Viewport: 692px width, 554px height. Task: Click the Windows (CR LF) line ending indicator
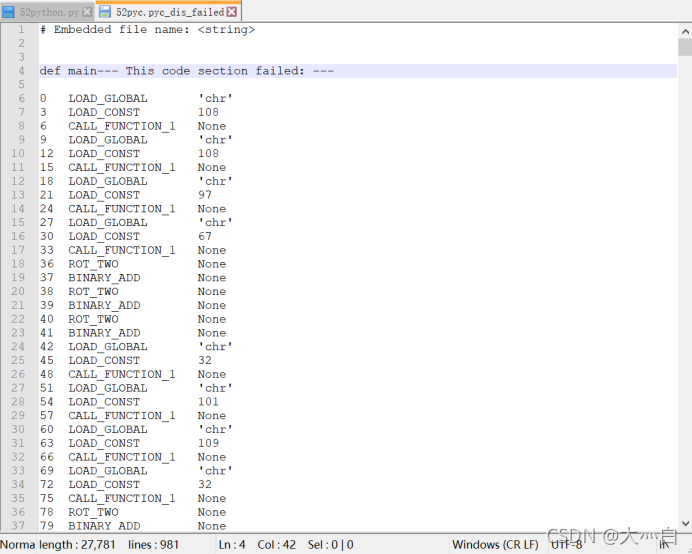(x=495, y=545)
